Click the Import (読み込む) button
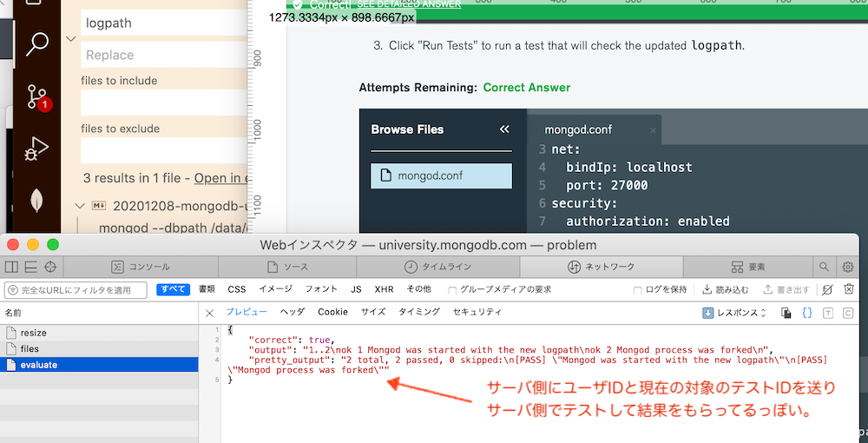 coord(726,289)
